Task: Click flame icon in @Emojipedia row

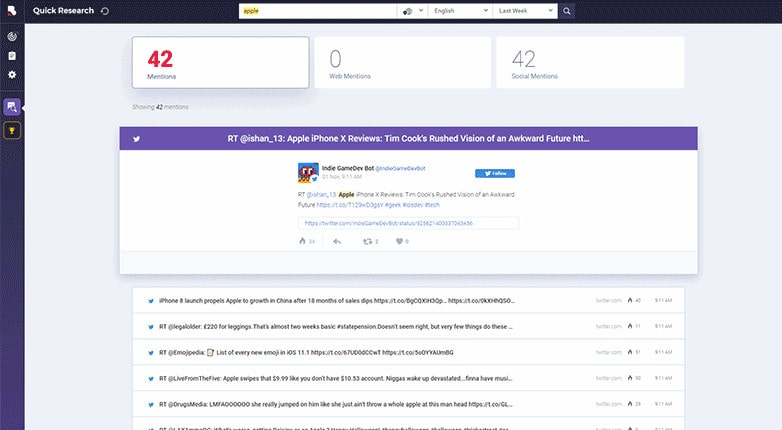Action: (630, 352)
